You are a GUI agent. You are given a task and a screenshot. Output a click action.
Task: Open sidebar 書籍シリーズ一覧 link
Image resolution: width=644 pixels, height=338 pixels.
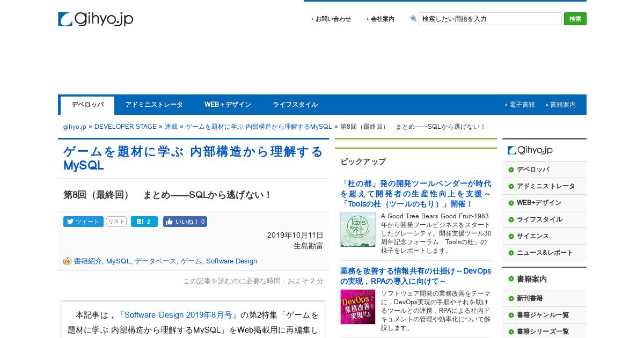point(543,332)
